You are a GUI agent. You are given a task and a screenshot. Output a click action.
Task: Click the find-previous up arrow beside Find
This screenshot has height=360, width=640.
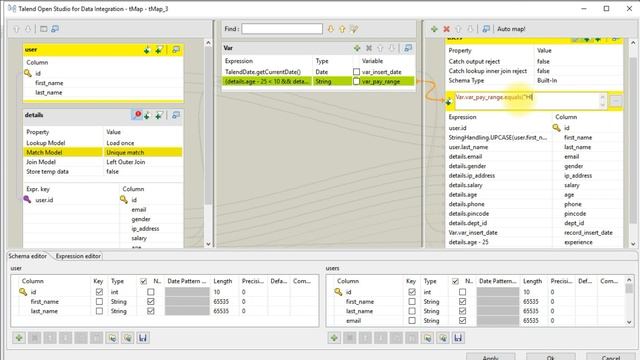pos(342,29)
